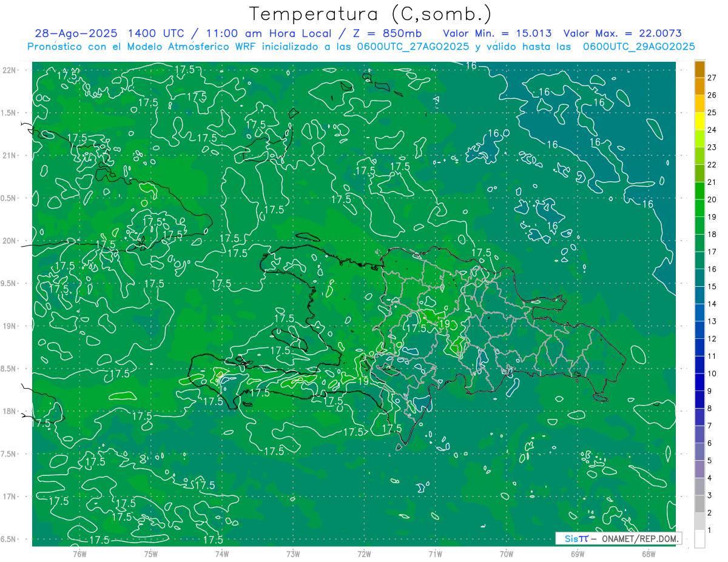Image resolution: width=728 pixels, height=562 pixels.
Task: Click the color bar label "27"
Action: click(x=712, y=78)
